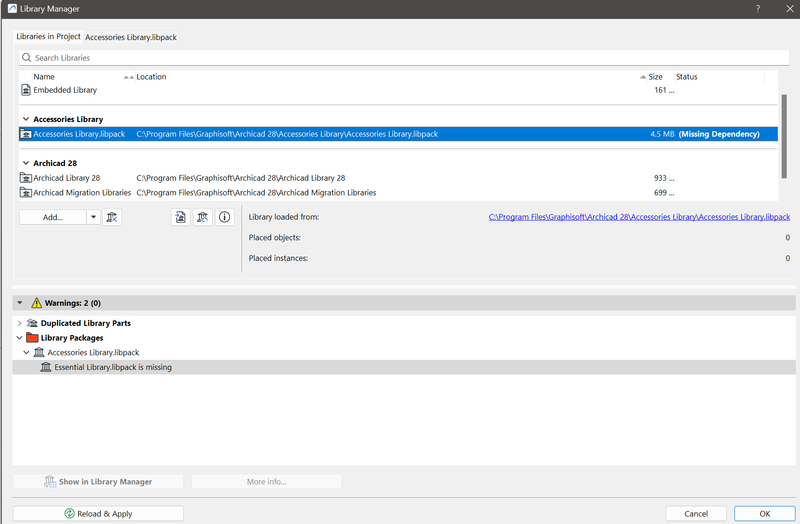
Task: Click the More info... button
Action: coord(266,482)
